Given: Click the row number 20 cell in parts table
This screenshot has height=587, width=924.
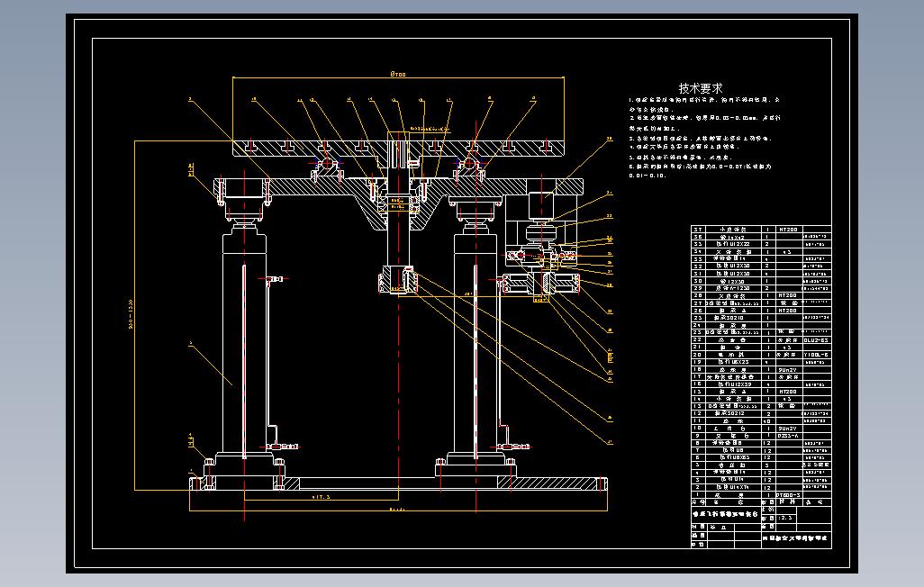Looking at the screenshot, I should point(698,355).
